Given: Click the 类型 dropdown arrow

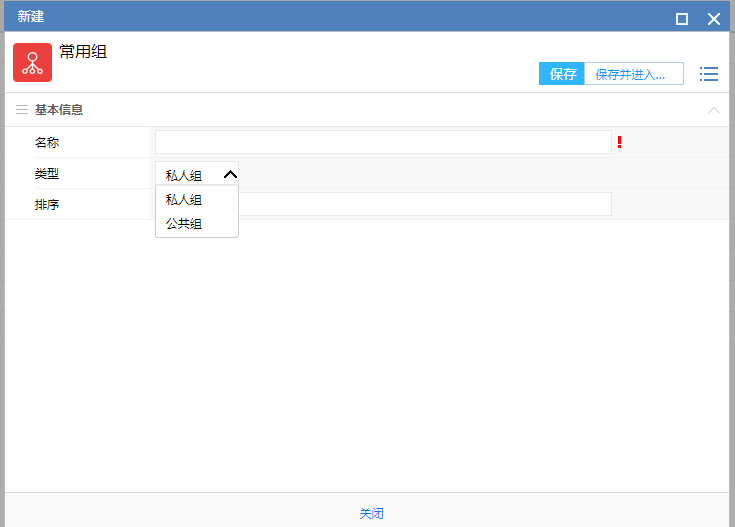Looking at the screenshot, I should 229,174.
